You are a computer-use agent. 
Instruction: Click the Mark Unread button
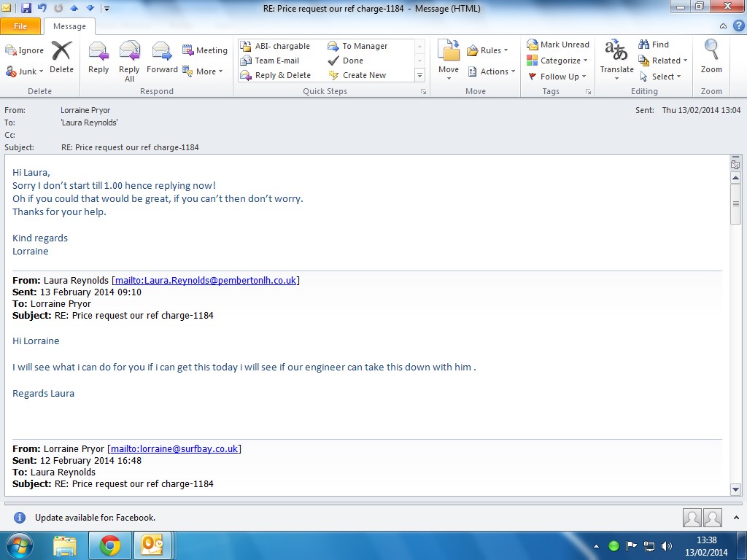pos(558,44)
